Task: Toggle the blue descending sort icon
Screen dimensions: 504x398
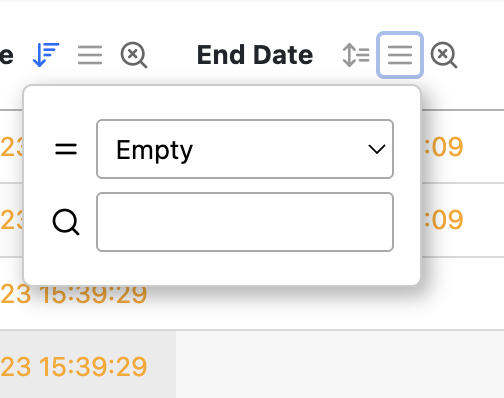Action: point(46,55)
